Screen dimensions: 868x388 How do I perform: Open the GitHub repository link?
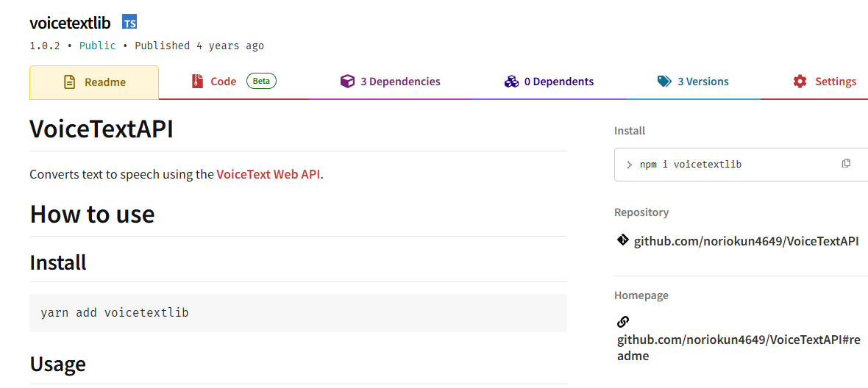(x=746, y=241)
